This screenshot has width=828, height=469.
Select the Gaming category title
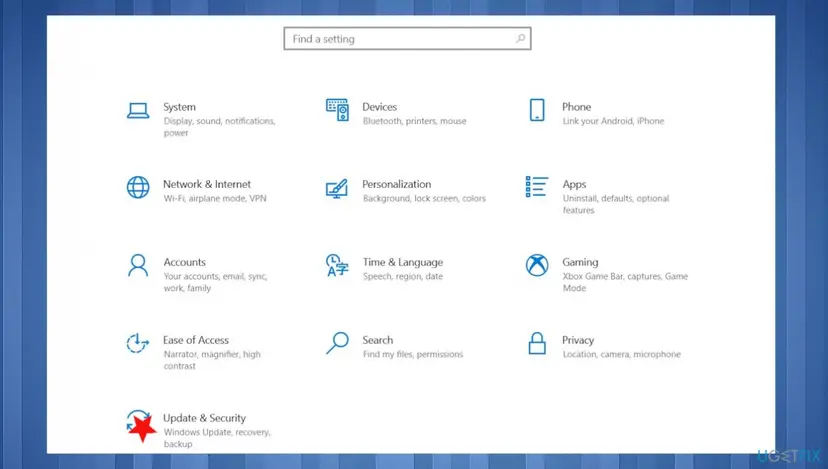point(580,262)
